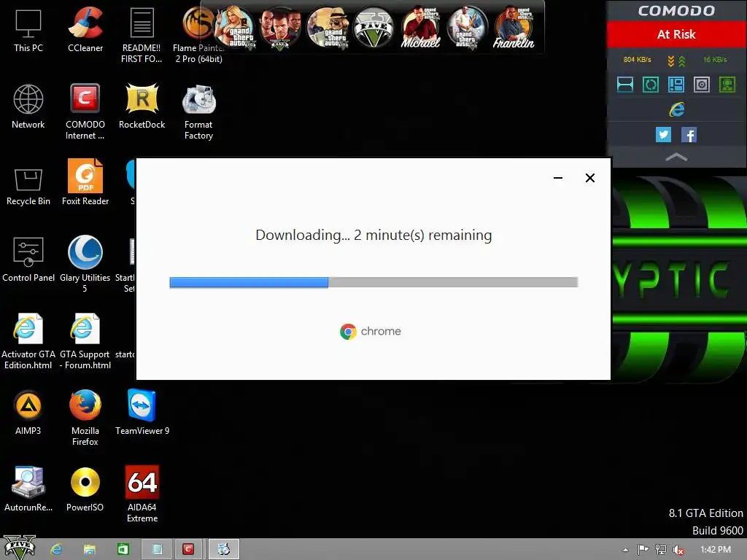The width and height of the screenshot is (747, 560).
Task: Launch Foxit Reader shortcut
Action: coord(85,183)
